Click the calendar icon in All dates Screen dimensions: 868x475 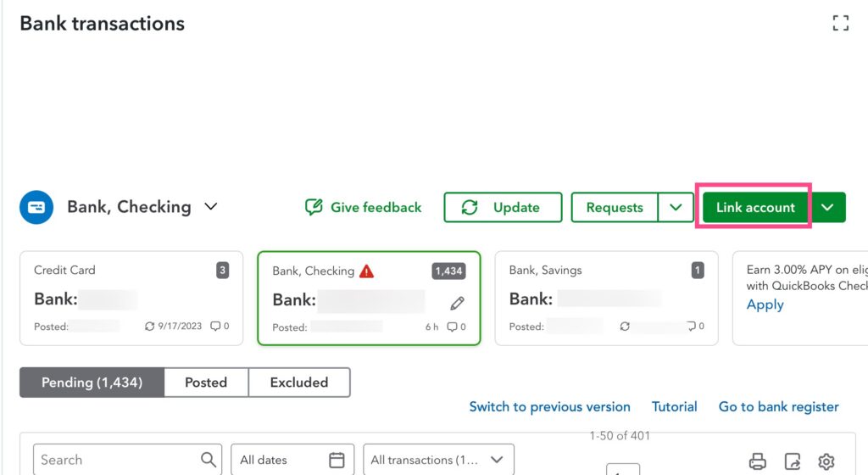pyautogui.click(x=337, y=460)
